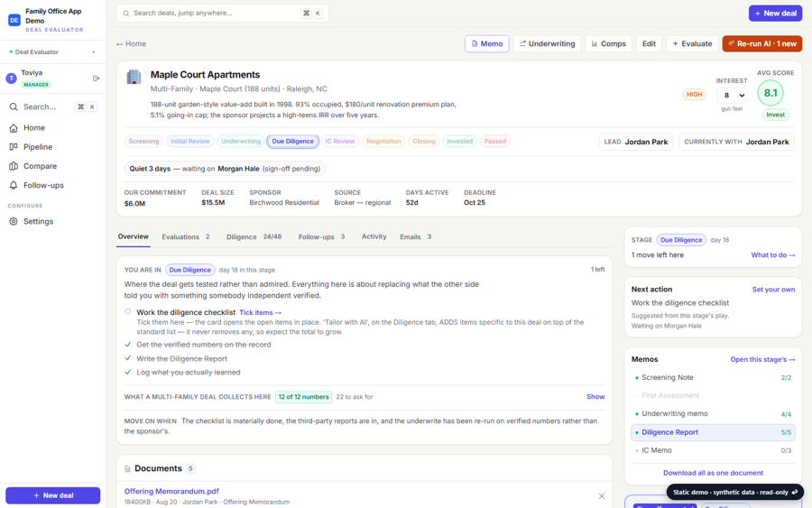Screen dimensions: 812x508
Task: Open the Emails tab
Action: point(416,237)
